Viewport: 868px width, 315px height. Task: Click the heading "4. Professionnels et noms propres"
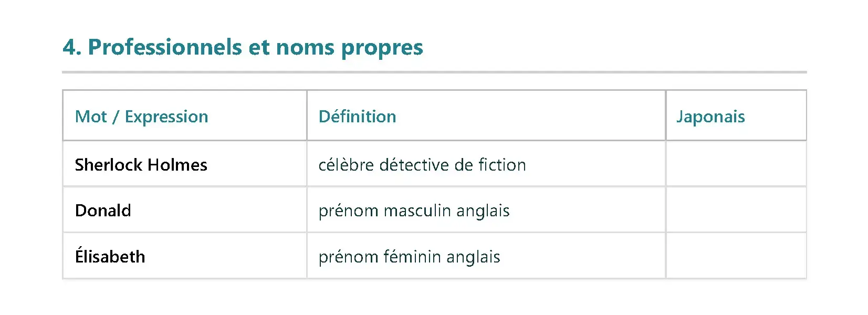[x=243, y=47]
